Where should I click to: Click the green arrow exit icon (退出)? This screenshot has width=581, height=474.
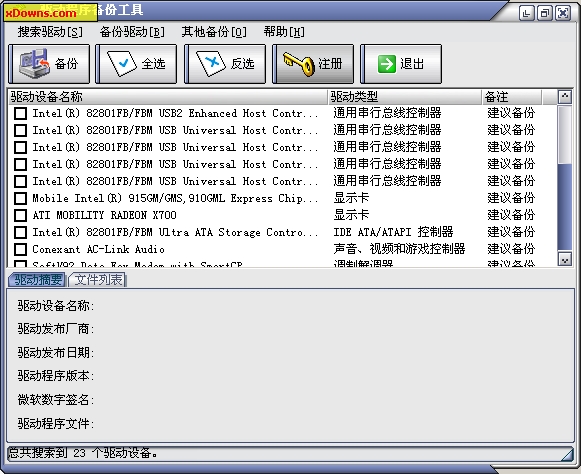387,64
